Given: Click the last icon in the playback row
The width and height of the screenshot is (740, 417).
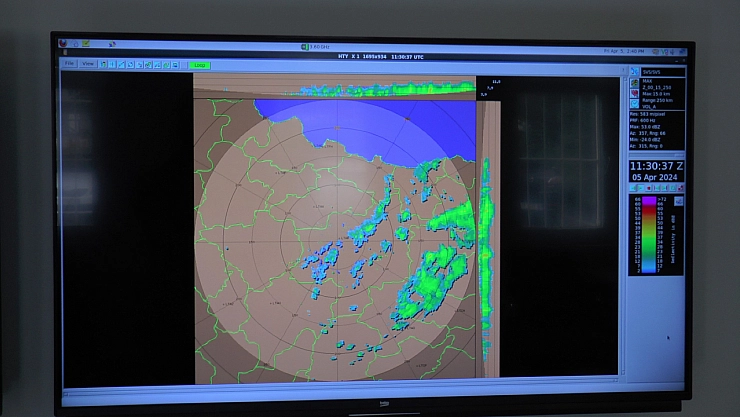Looking at the screenshot, I should (x=680, y=188).
